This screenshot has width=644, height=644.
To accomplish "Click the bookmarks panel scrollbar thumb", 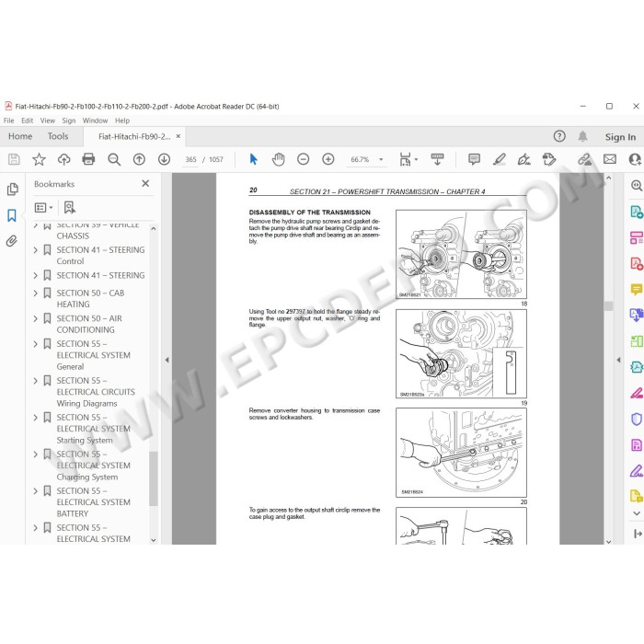I will click(x=154, y=479).
